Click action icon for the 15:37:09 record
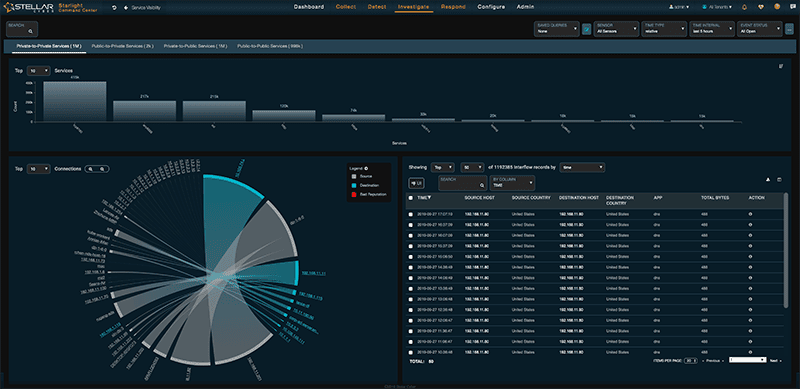Screen dimensions: 800x389 point(750,246)
